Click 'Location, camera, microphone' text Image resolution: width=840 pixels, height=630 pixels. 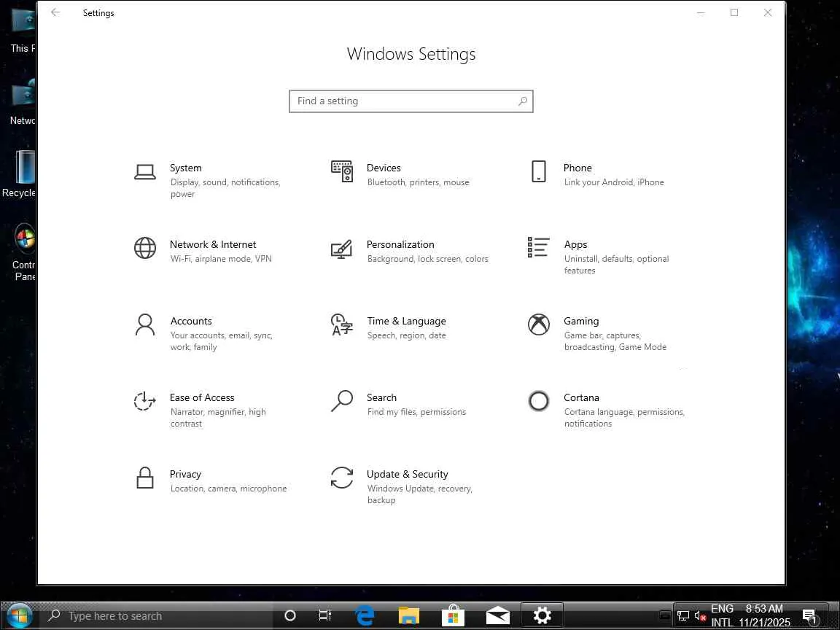(x=228, y=489)
